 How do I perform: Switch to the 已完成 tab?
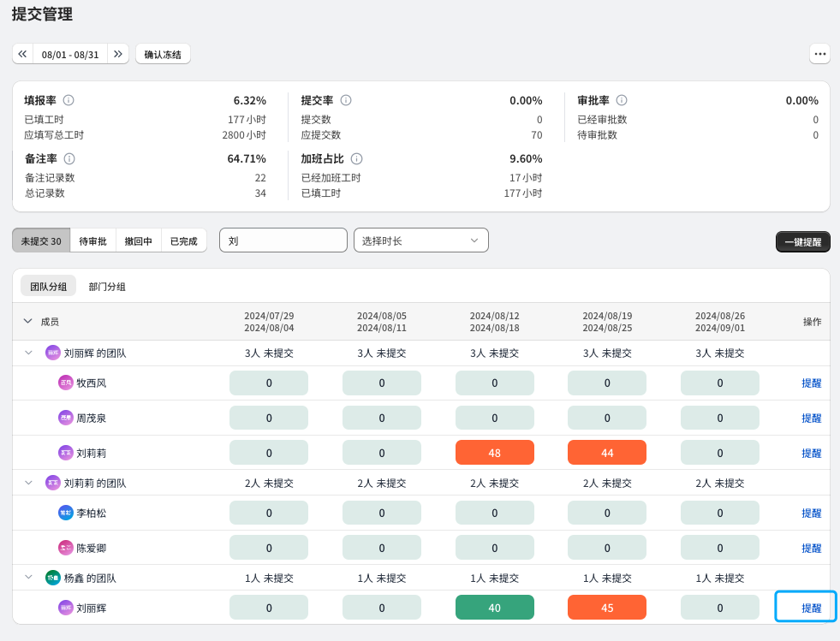click(x=184, y=241)
